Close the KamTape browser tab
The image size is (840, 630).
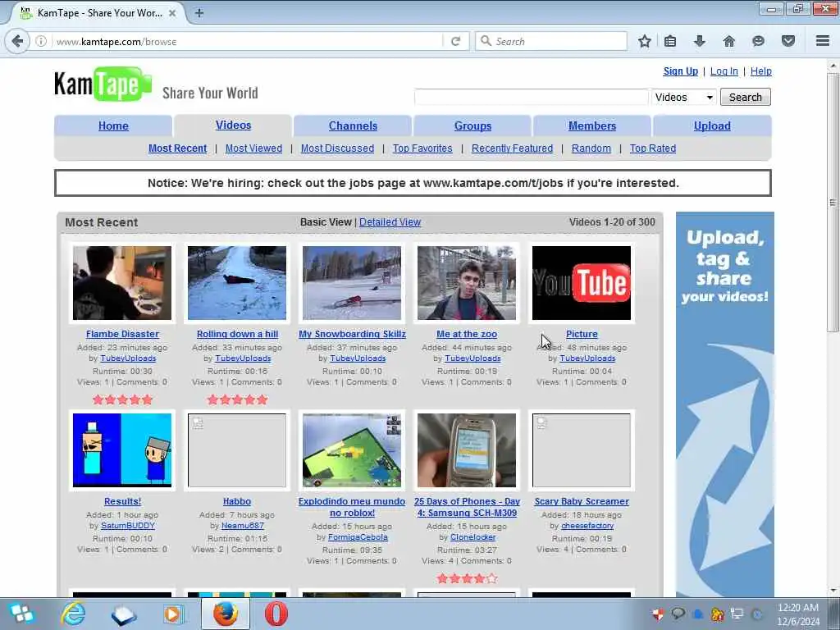pyautogui.click(x=172, y=13)
